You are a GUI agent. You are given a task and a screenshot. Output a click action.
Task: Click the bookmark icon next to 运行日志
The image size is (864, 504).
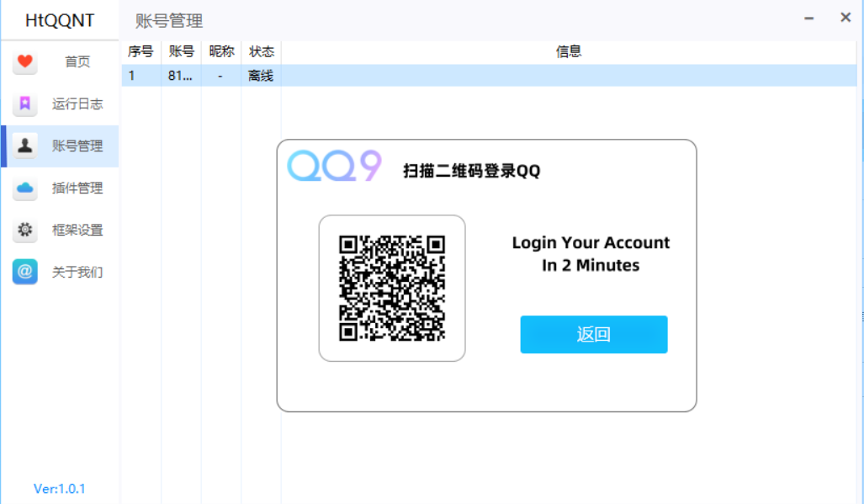click(24, 103)
